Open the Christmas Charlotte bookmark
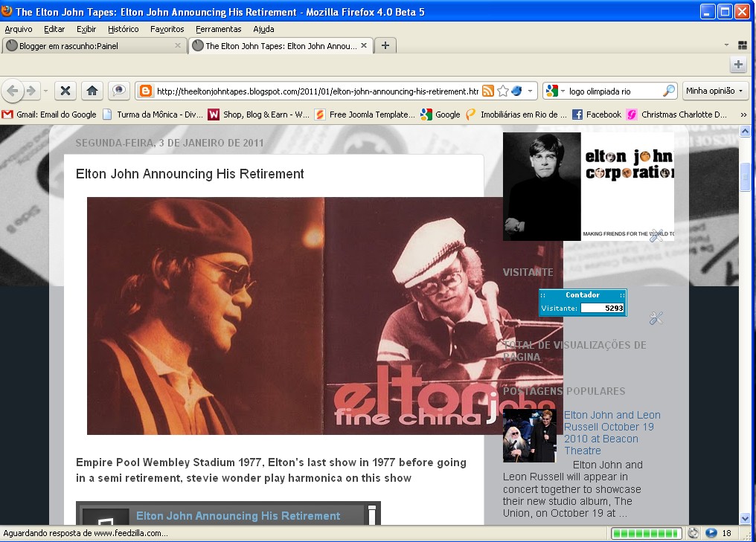756x542 pixels. 676,114
